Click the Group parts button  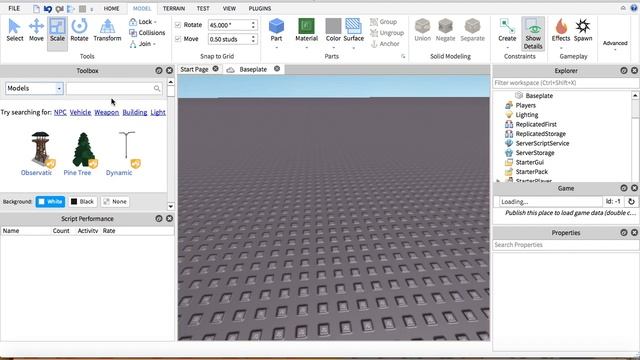pyautogui.click(x=384, y=22)
